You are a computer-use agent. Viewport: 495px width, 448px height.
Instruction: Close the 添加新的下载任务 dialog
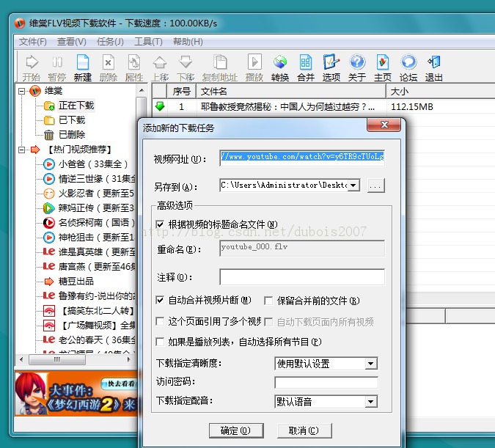tap(384, 125)
